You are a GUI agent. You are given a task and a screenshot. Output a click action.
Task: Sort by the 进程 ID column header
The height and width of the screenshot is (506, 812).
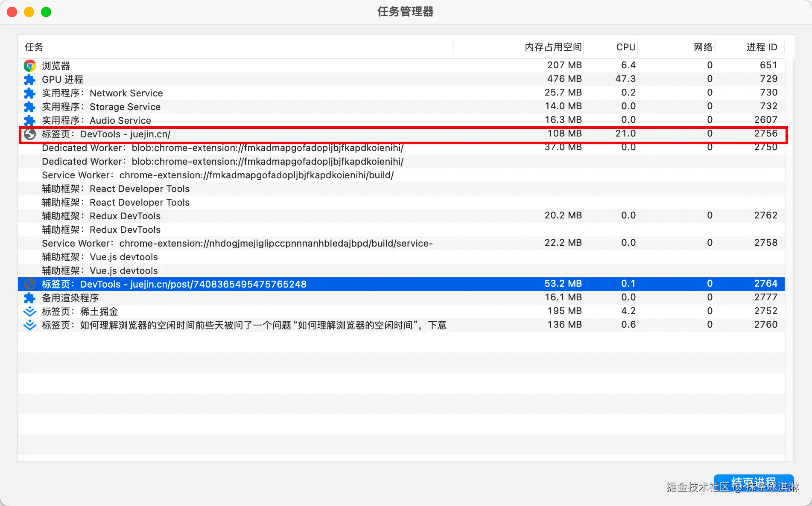tap(762, 47)
